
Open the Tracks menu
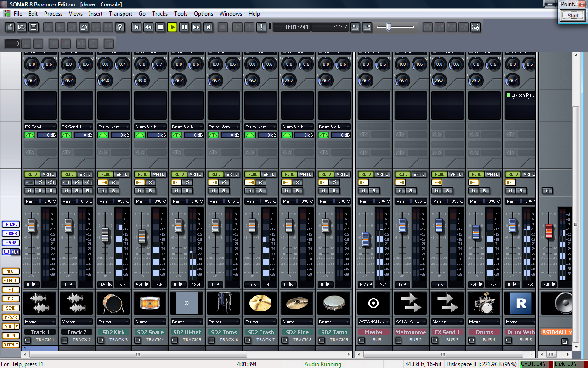pyautogui.click(x=160, y=14)
